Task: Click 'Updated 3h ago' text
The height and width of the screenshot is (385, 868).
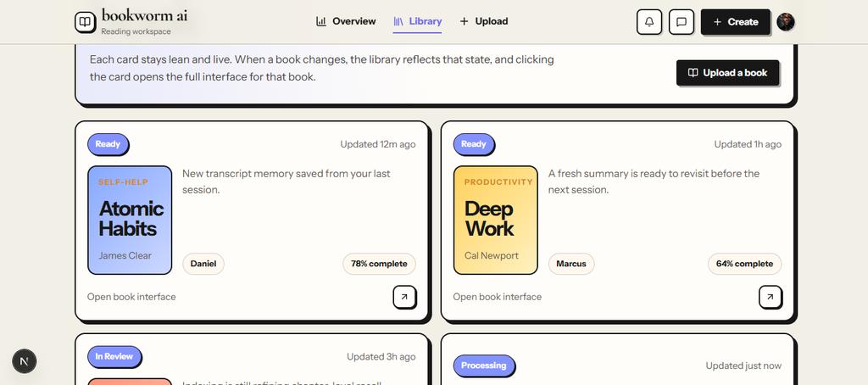Action: click(381, 357)
